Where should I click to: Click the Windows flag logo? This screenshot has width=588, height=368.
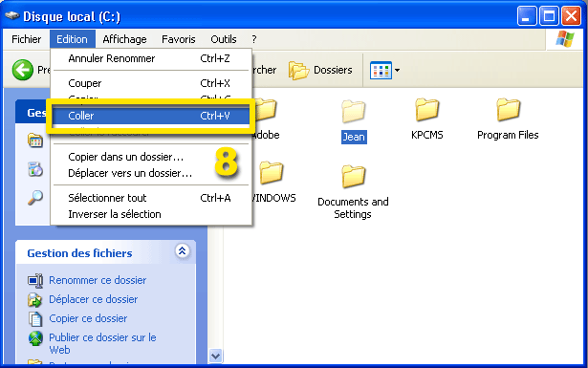coord(565,39)
